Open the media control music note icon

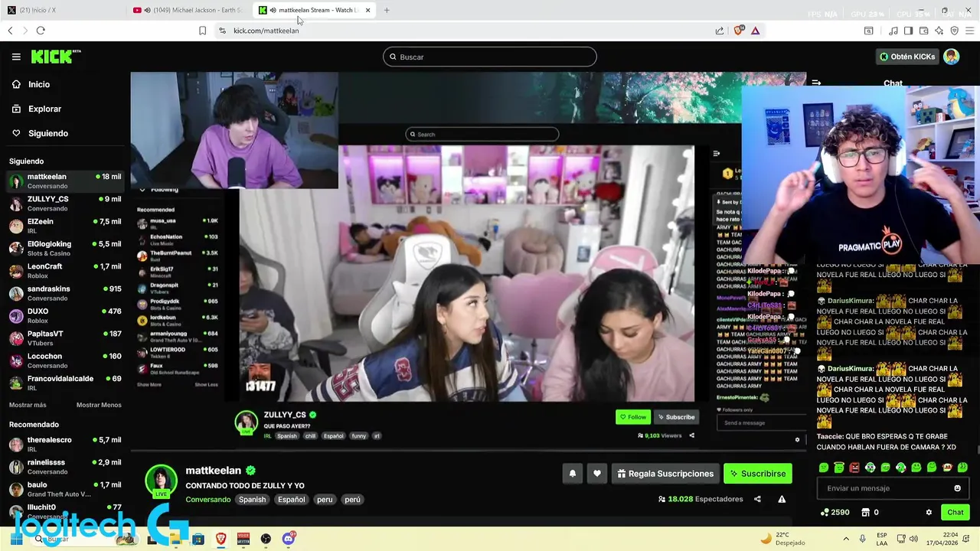[x=893, y=31]
